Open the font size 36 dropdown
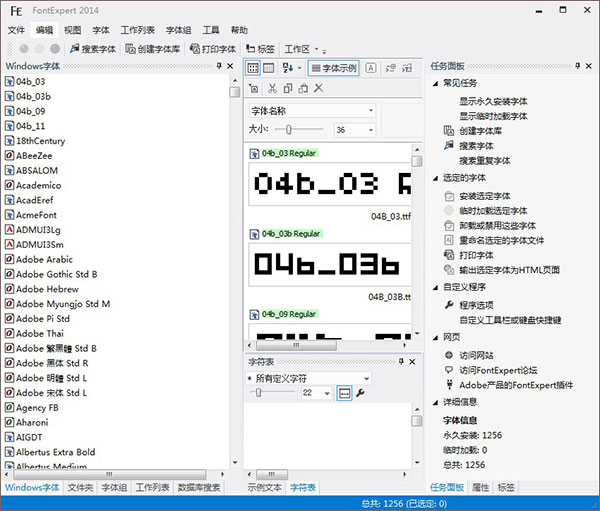The width and height of the screenshot is (600, 511). point(354,130)
